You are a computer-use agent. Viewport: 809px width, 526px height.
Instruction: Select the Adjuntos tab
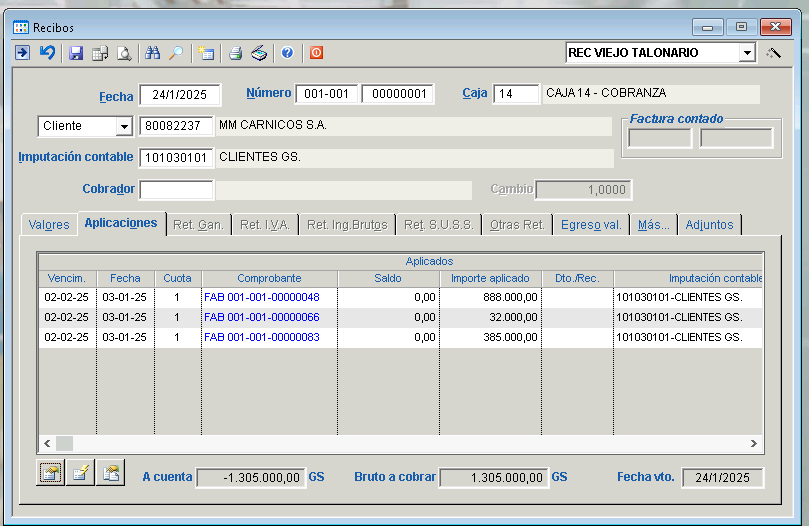(709, 225)
